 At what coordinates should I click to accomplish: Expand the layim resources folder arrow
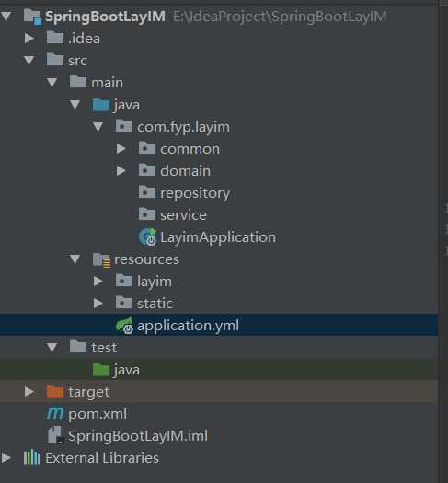pyautogui.click(x=98, y=282)
